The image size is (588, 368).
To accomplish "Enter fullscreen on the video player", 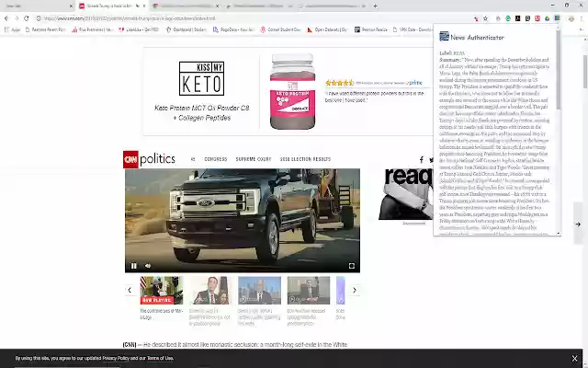I will [x=351, y=266].
